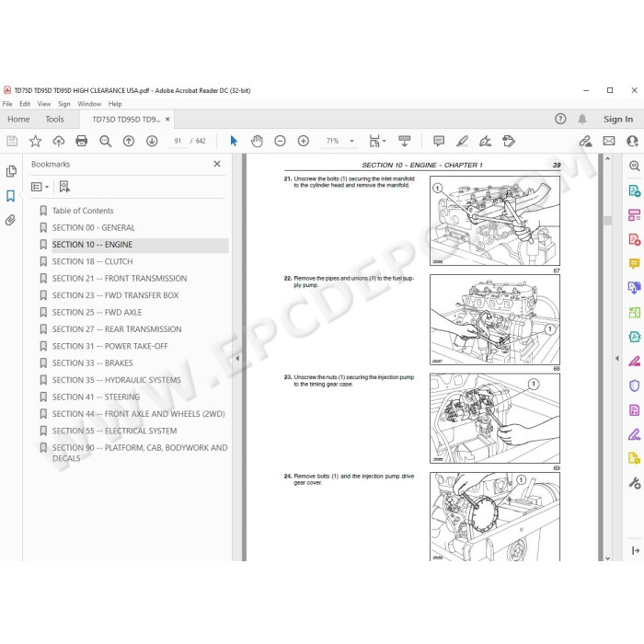Choose the selection arrow tool
Viewport: 644px width, 644px height.
click(234, 142)
